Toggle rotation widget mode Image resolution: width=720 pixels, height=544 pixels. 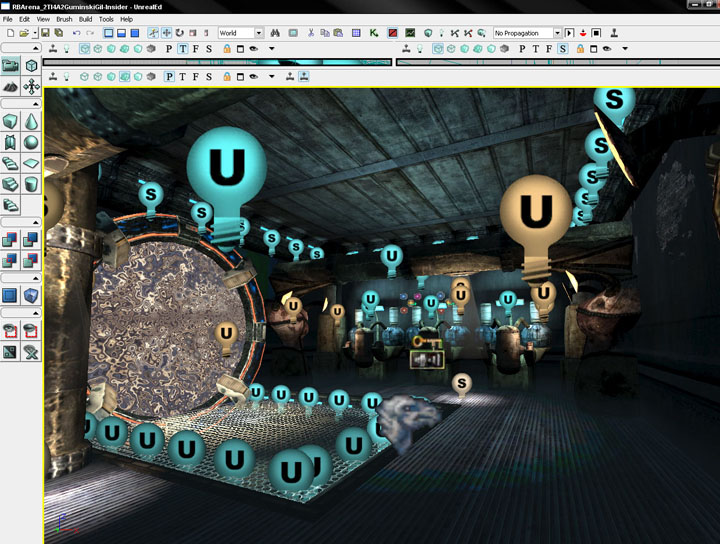(180, 33)
